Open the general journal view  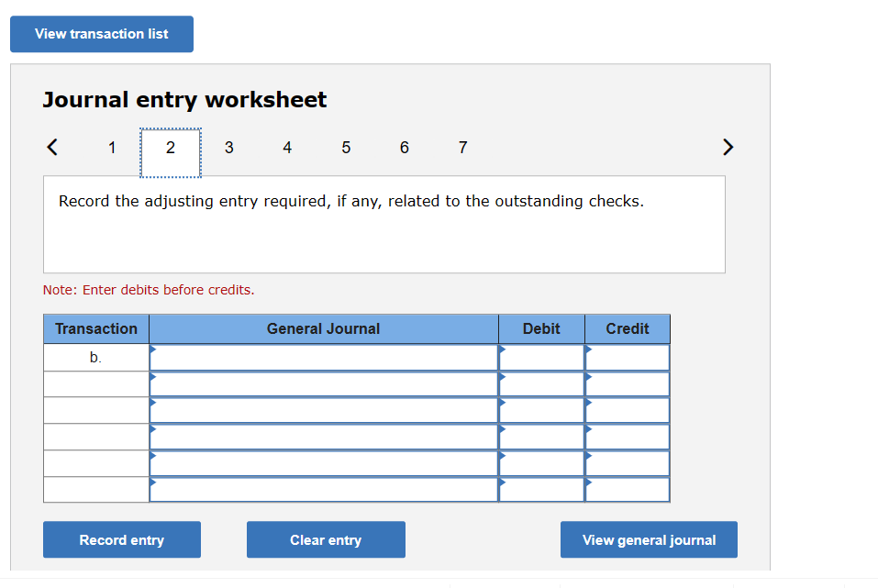click(x=649, y=539)
